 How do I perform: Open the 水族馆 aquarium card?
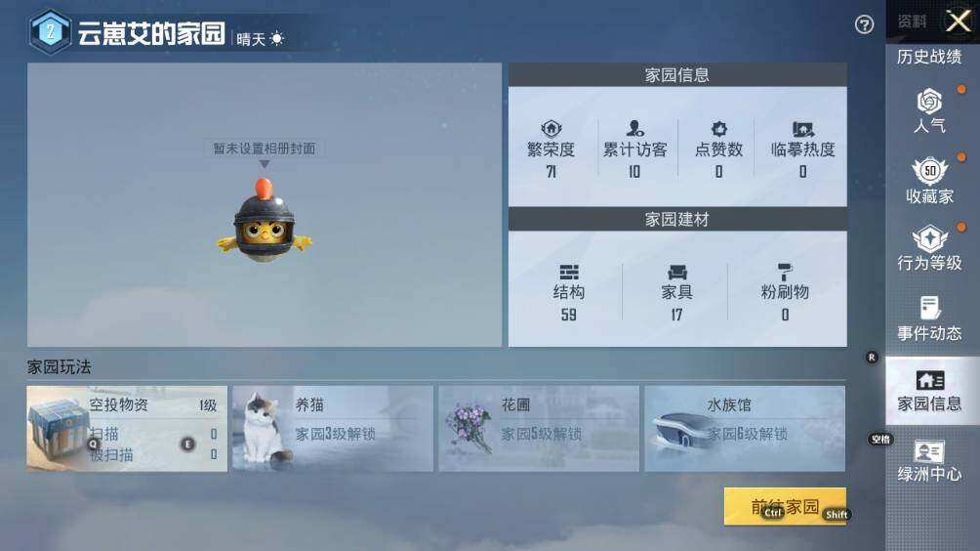point(745,429)
